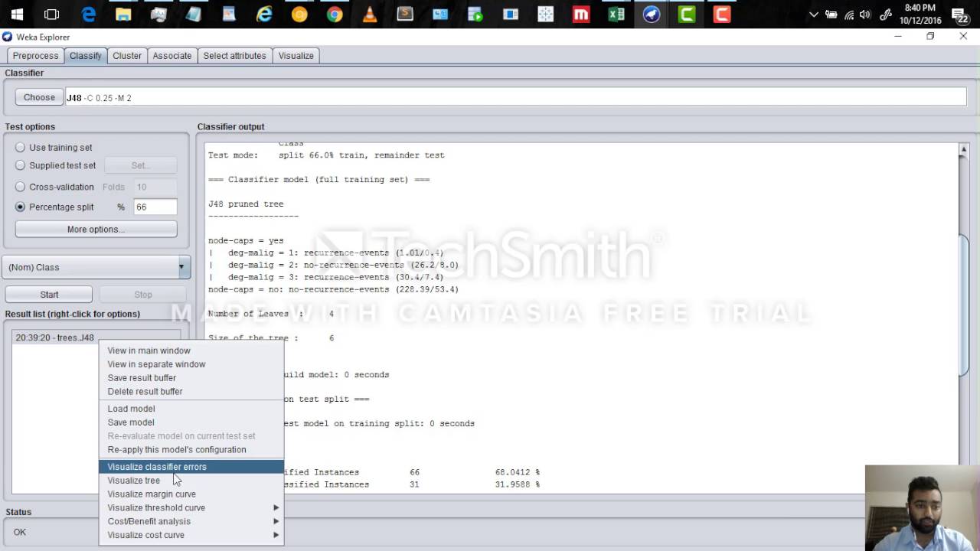
Task: Select the Use training set option
Action: pyautogui.click(x=54, y=148)
